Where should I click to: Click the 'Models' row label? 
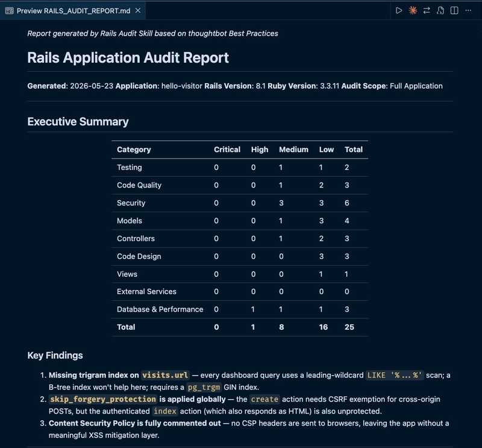point(130,221)
